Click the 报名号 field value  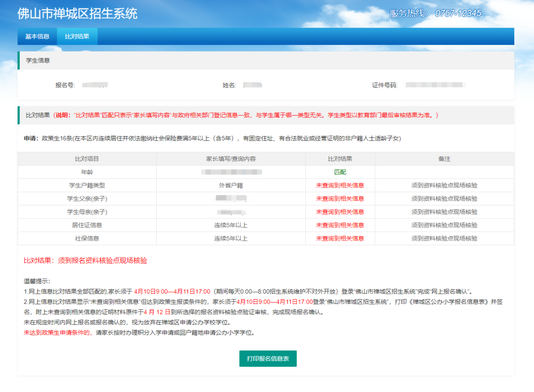click(x=95, y=85)
